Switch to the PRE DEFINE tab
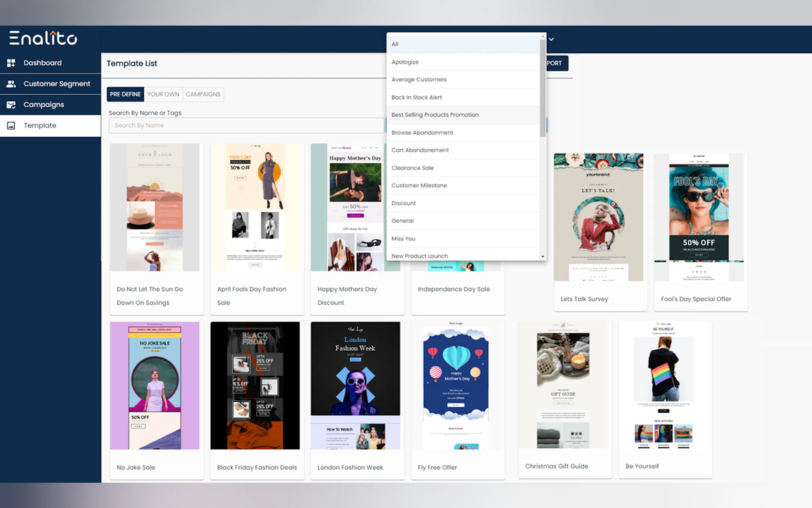 pos(125,94)
